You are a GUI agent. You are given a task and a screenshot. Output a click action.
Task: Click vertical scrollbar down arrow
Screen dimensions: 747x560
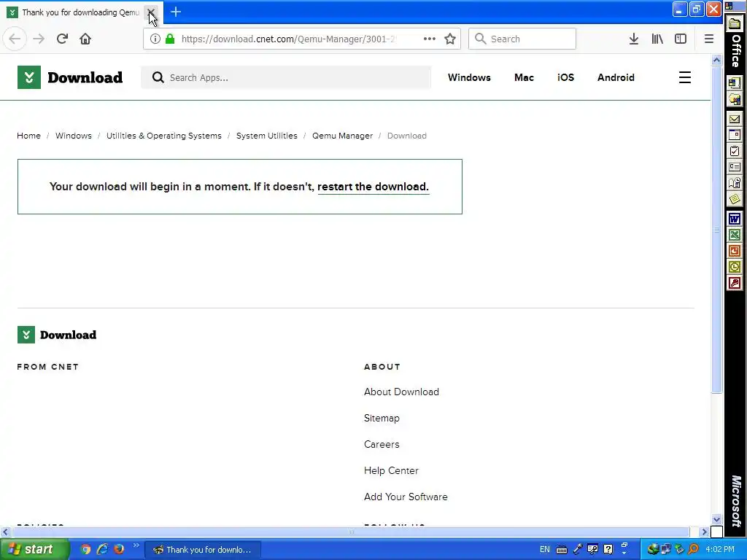click(716, 519)
